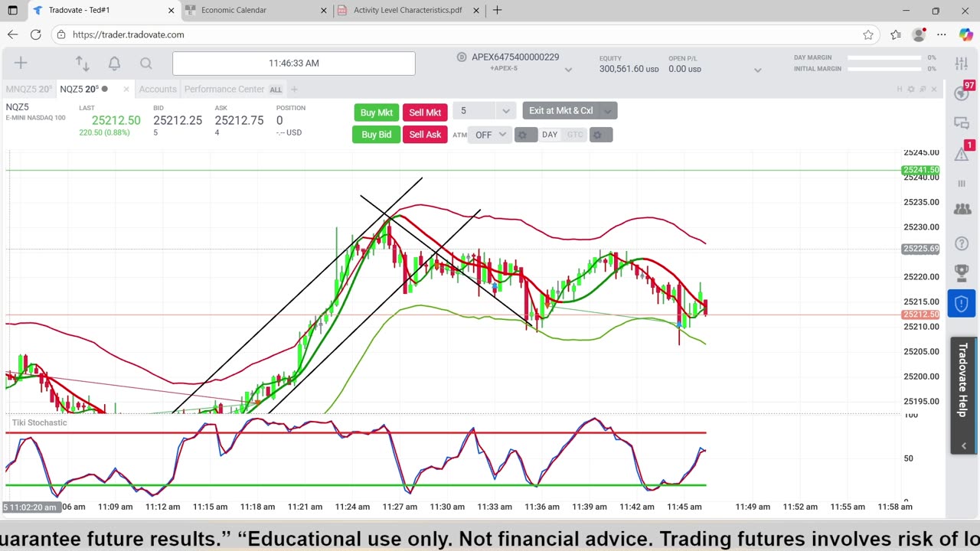The height and width of the screenshot is (551, 980).
Task: Click the Day Margin progress bar
Action: pos(884,57)
